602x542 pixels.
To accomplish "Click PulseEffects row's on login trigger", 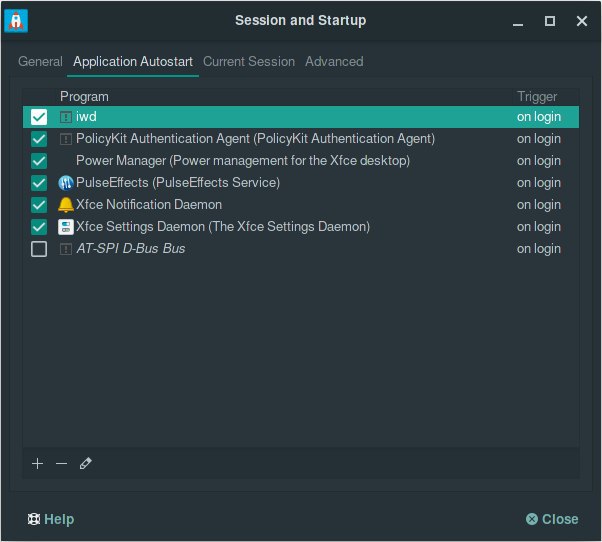I will pos(539,183).
